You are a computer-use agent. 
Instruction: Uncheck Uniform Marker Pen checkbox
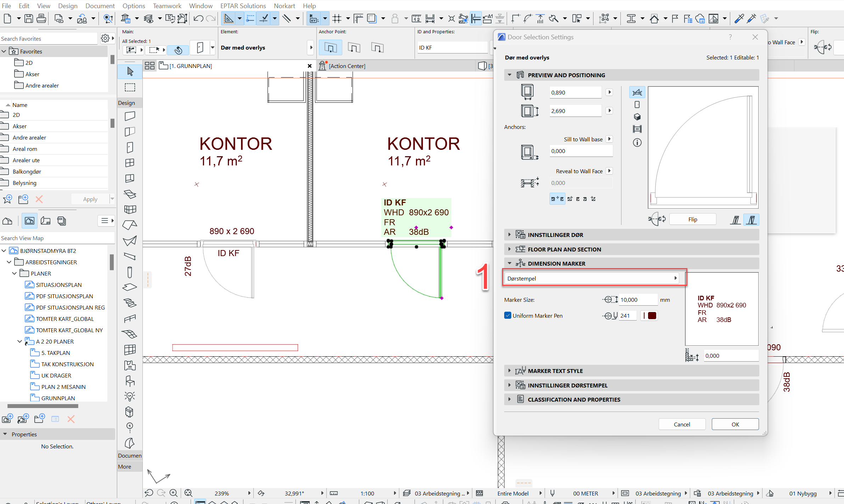pyautogui.click(x=508, y=315)
